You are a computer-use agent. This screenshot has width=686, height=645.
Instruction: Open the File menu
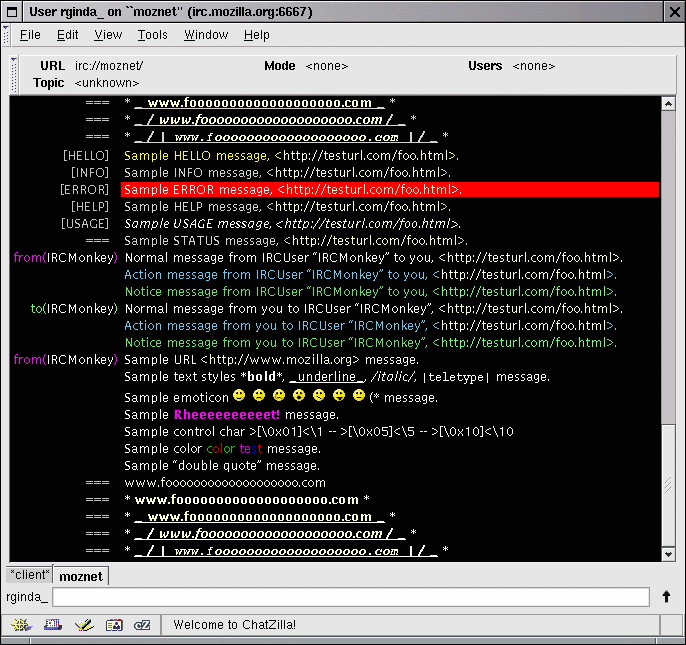(30, 35)
